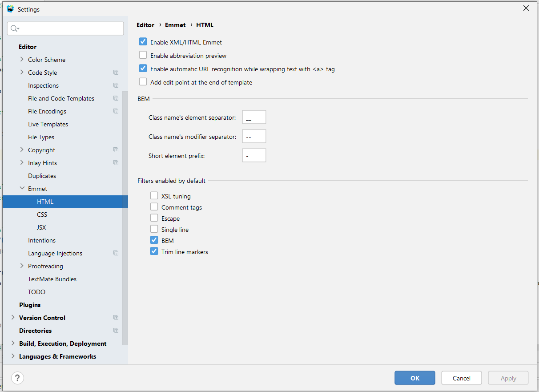Collapse the Emmet tree node
Image resolution: width=539 pixels, height=392 pixels.
pyautogui.click(x=22, y=188)
